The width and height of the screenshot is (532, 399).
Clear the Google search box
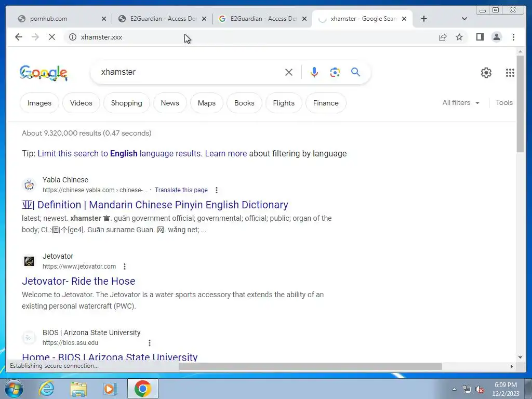289,72
